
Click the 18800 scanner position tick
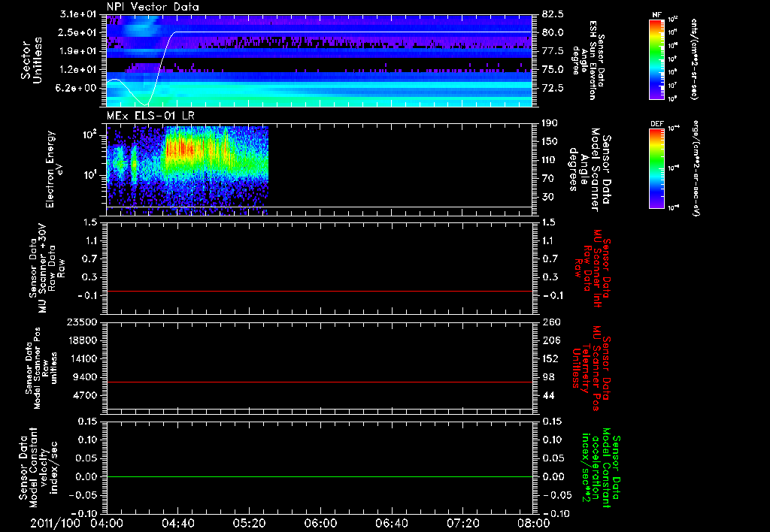pyautogui.click(x=81, y=340)
